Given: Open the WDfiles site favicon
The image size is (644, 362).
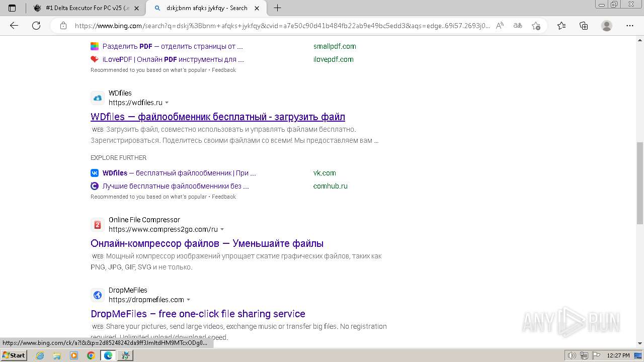Looking at the screenshot, I should click(x=98, y=98).
